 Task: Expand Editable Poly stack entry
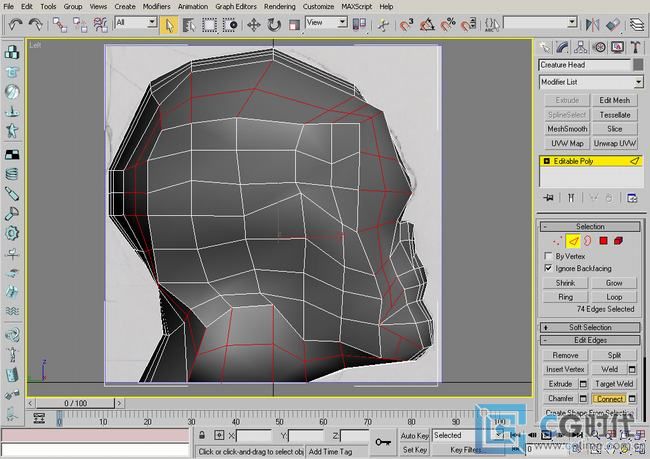(546, 161)
